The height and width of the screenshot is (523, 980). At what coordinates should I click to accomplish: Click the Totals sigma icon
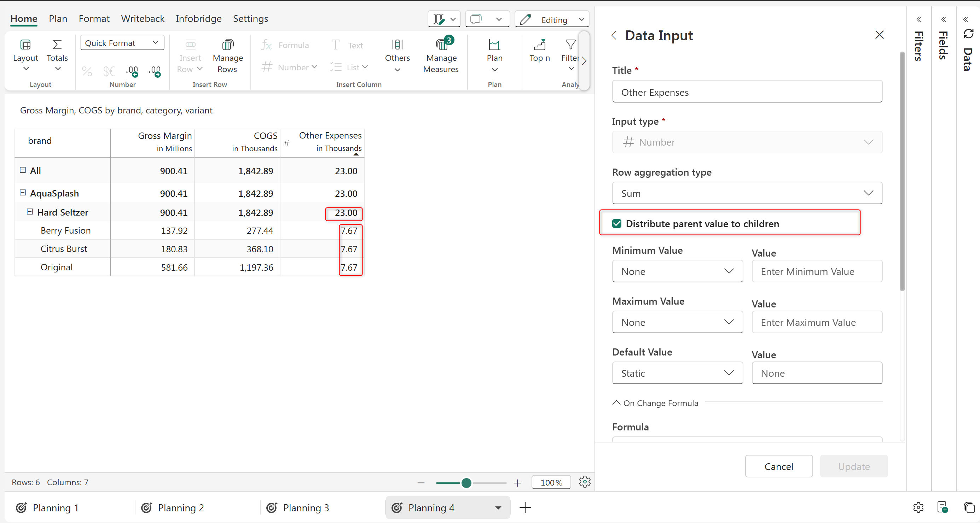pos(57,45)
